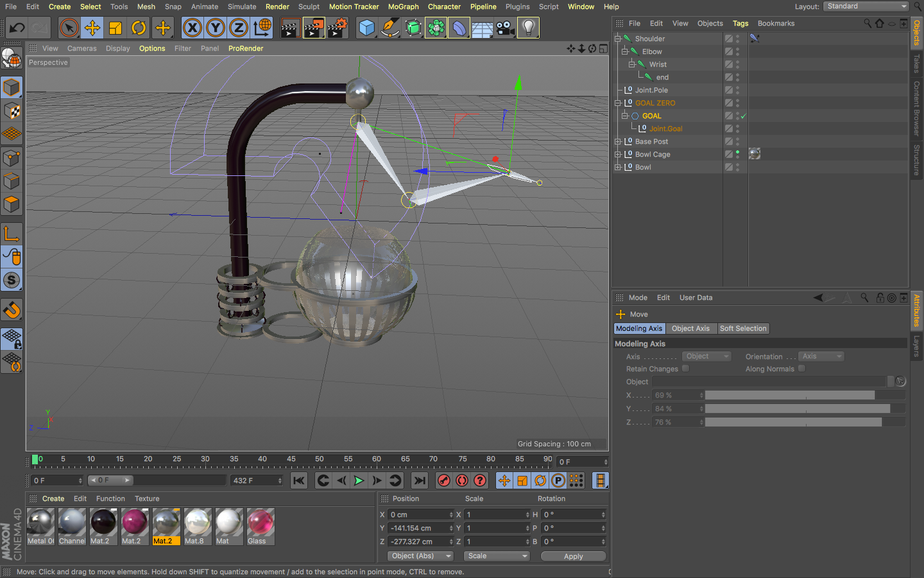Image resolution: width=924 pixels, height=578 pixels.
Task: Toggle Bowl Cage visibility dots
Action: coord(737,154)
